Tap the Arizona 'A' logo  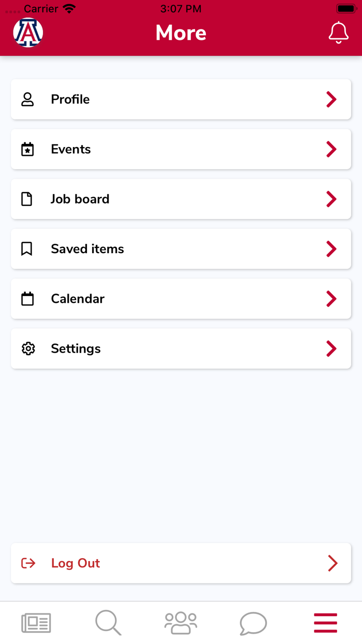(x=28, y=33)
